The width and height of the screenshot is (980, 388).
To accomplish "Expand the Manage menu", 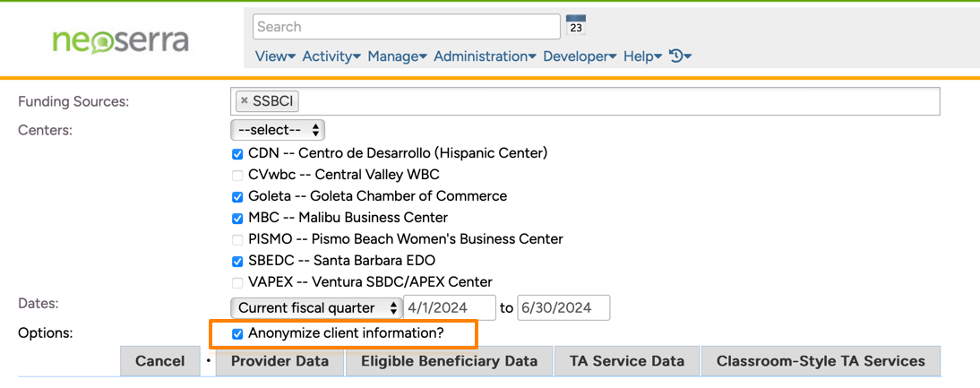I will click(x=397, y=56).
